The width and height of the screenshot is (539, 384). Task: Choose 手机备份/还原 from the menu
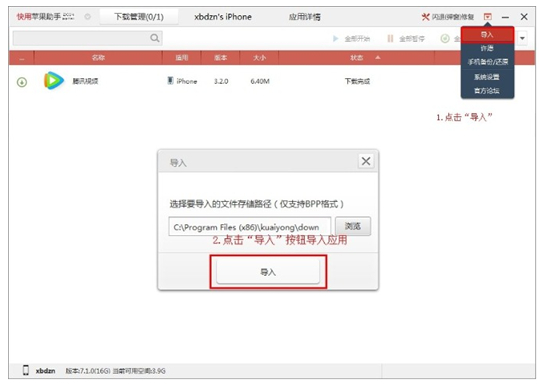coord(487,62)
